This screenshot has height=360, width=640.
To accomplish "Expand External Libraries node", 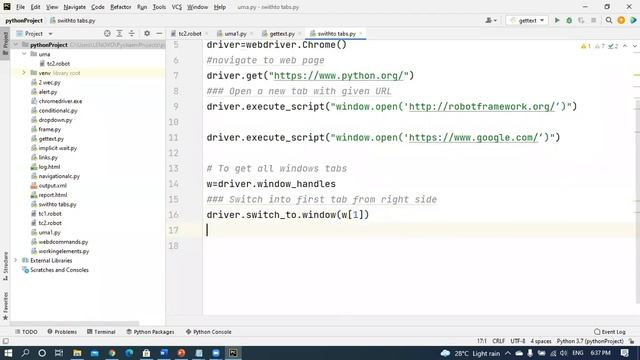I will (x=16, y=260).
